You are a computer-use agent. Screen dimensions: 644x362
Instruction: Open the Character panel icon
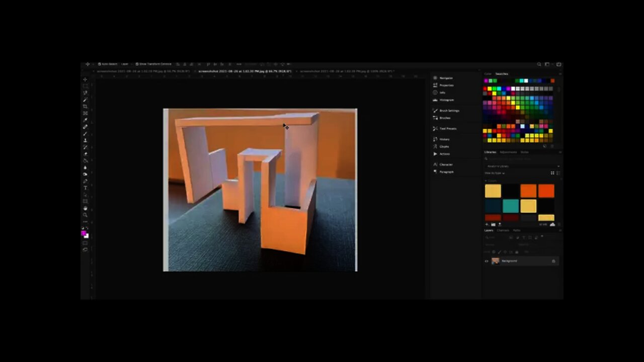click(435, 164)
